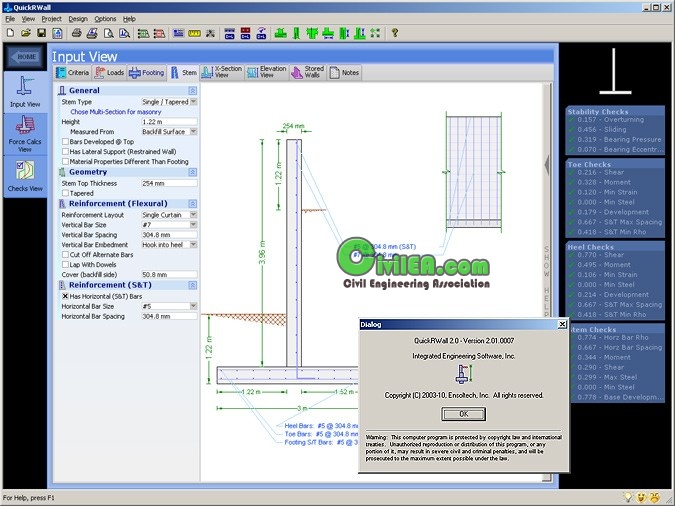Switch to the Footing tab
The image size is (675, 506).
[x=146, y=73]
